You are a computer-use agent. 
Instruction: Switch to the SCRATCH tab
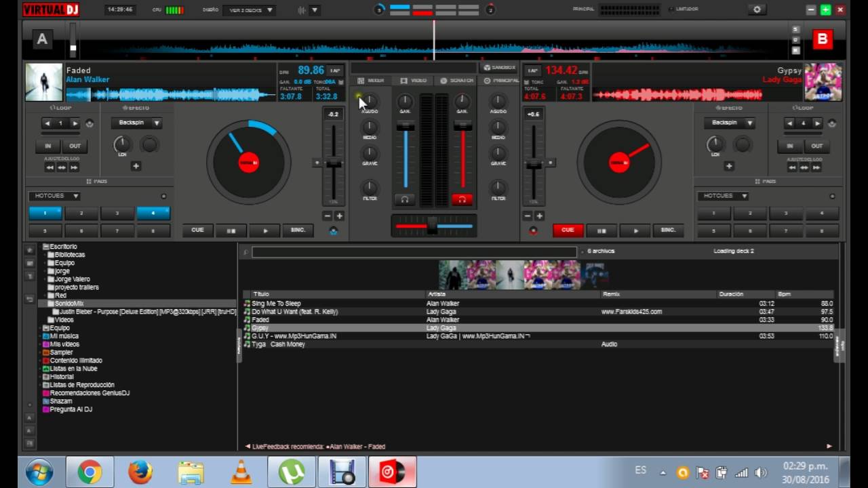pos(458,80)
